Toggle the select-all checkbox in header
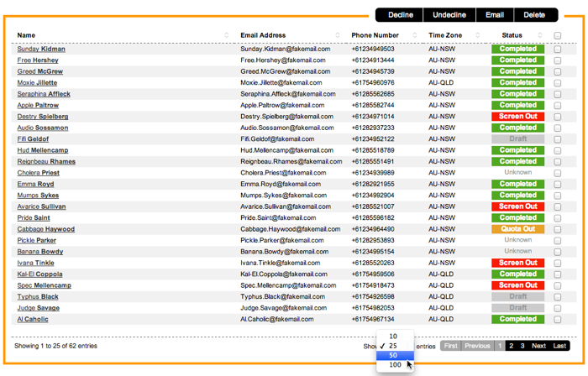Screen dimensions: 588x376 tap(558, 35)
